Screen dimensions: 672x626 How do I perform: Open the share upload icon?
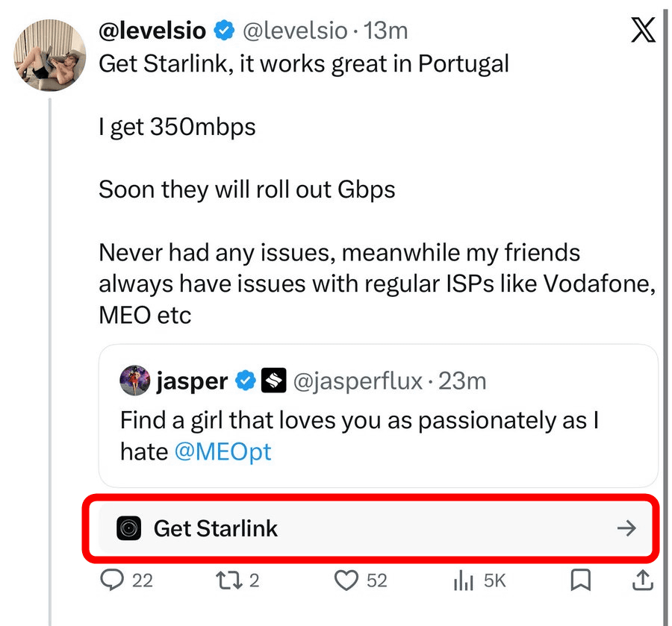[643, 580]
